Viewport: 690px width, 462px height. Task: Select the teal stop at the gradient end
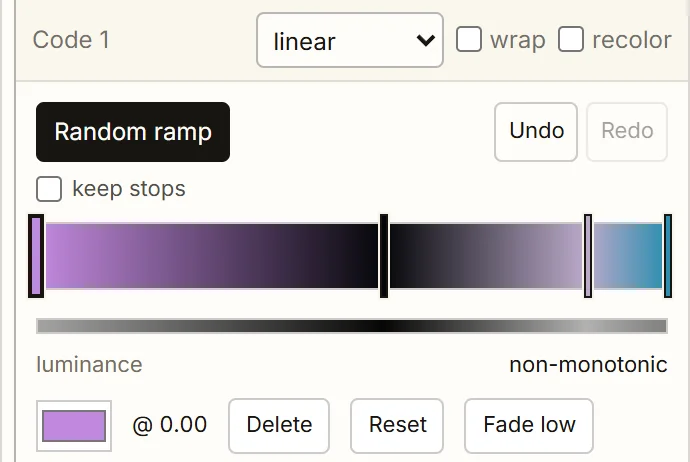click(x=668, y=256)
